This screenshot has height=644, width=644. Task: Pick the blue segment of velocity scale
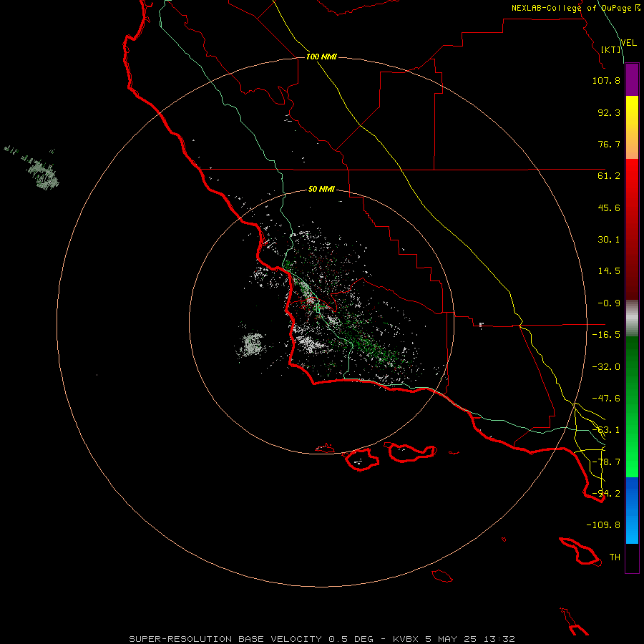pyautogui.click(x=632, y=510)
